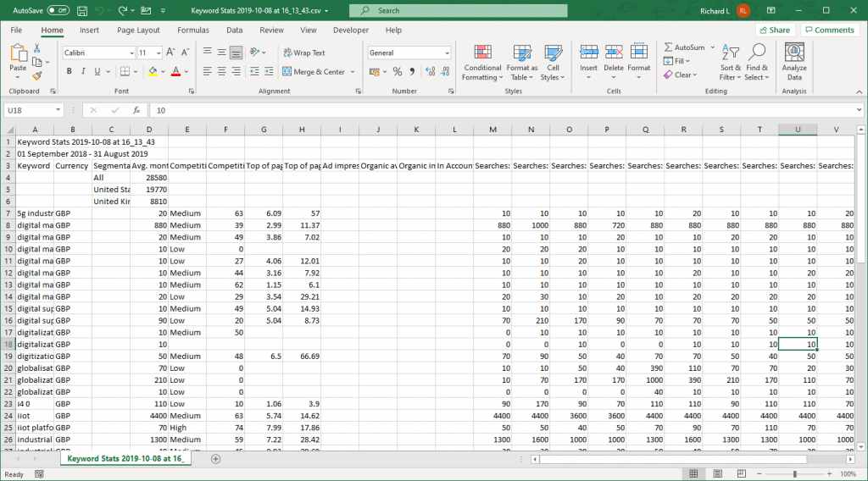Click Increase Indent icon

pyautogui.click(x=269, y=71)
